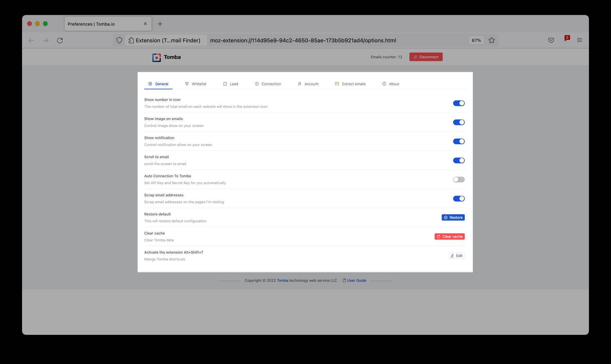Click 'Clear Tomba data' description
Viewport: 611px width, 364px height.
click(159, 240)
